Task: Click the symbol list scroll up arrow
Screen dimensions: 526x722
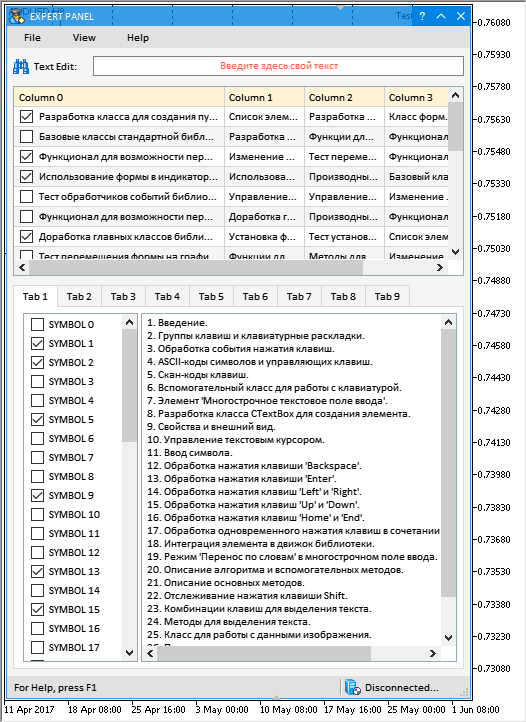Action: pos(129,322)
